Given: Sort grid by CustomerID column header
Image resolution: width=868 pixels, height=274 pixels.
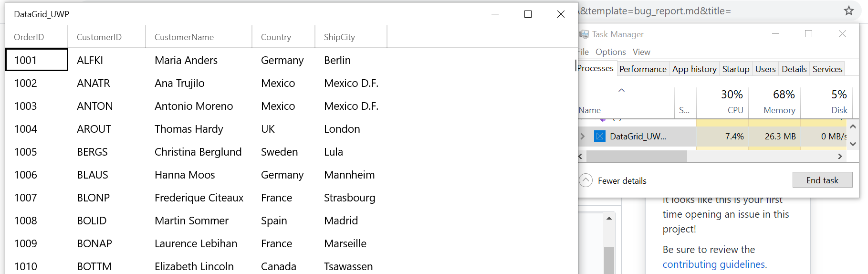Looking at the screenshot, I should pos(106,37).
